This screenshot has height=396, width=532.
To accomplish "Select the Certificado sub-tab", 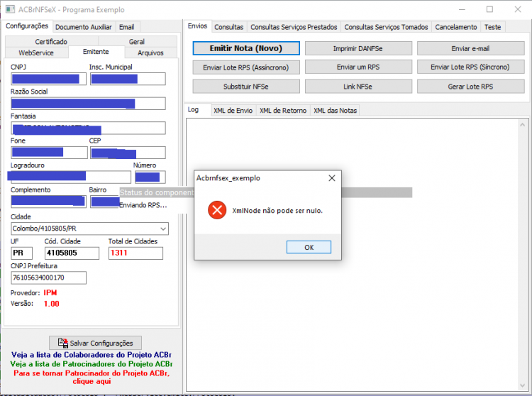I will coord(51,41).
